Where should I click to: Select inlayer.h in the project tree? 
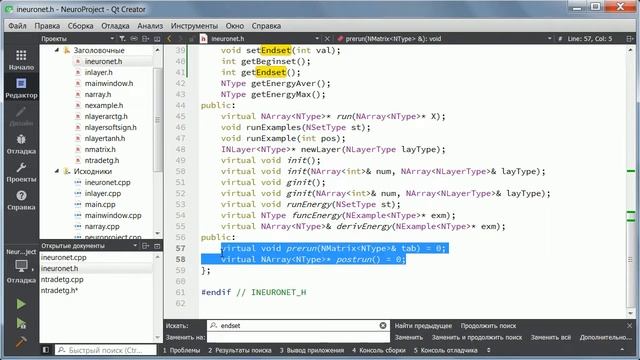pyautogui.click(x=98, y=72)
